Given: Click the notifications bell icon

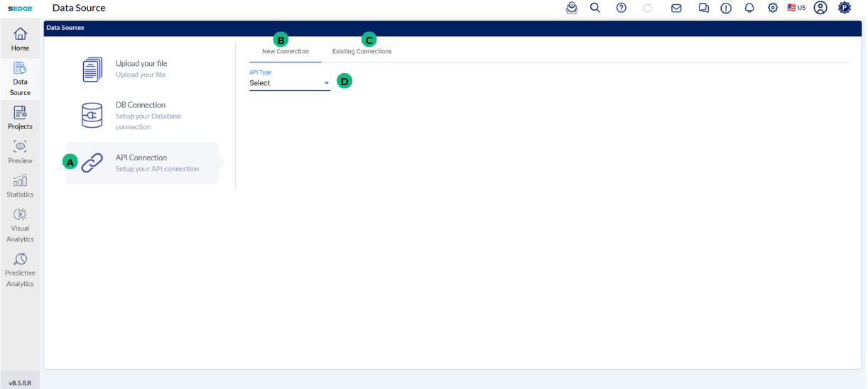Looking at the screenshot, I should pyautogui.click(x=749, y=9).
